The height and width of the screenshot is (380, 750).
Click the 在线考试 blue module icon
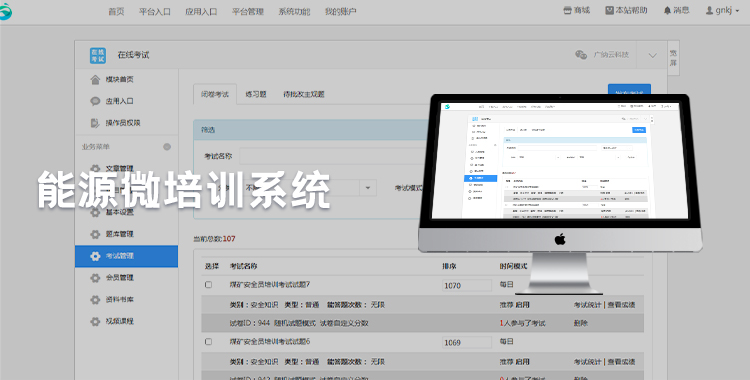(x=98, y=56)
